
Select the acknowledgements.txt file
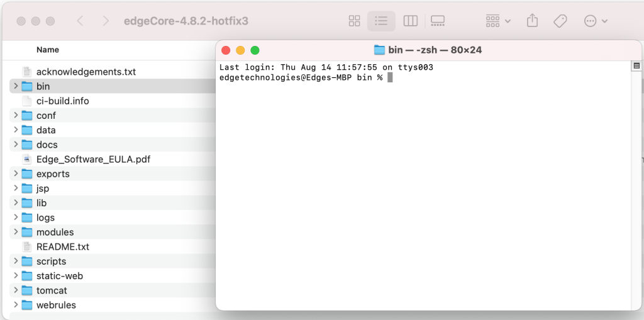86,72
